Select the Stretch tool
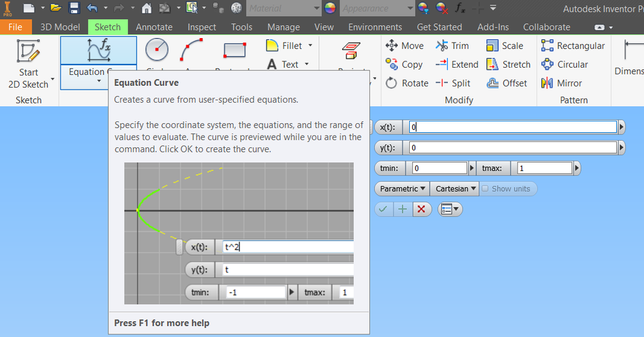 click(x=508, y=65)
